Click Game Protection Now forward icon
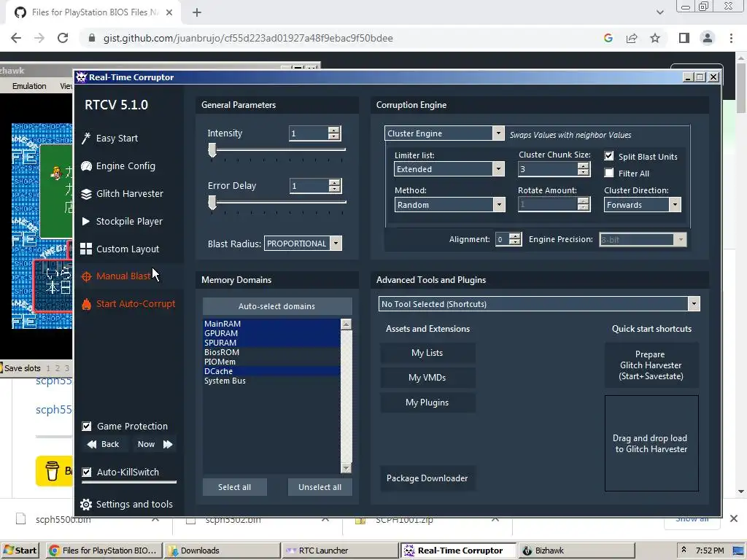This screenshot has height=560, width=747. point(168,444)
